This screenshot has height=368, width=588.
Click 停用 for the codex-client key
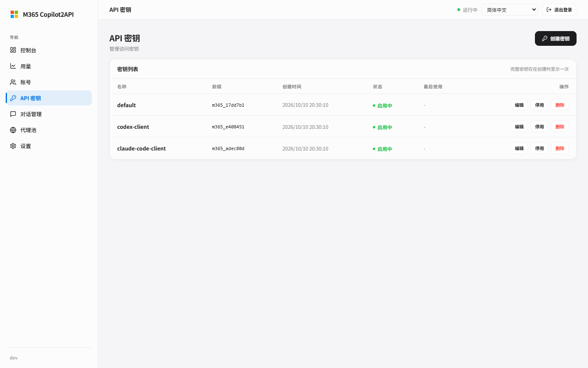pos(539,127)
